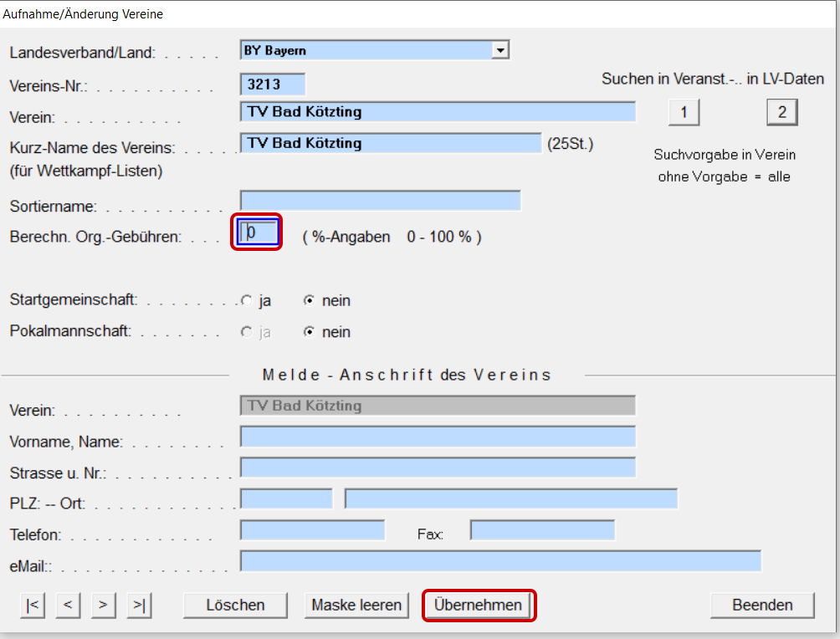Select 'nein' for Startgemeinschaft

(x=309, y=300)
